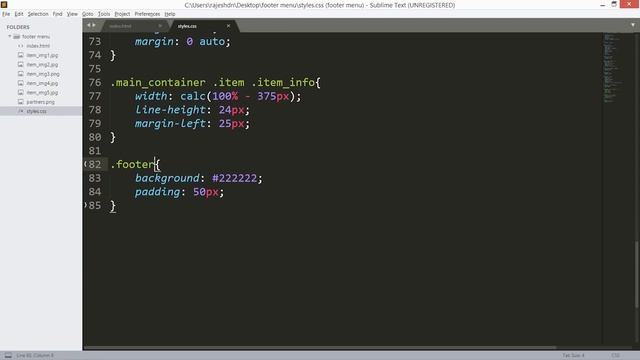640x360 pixels.
Task: Open item_img2.jpg in the sidebar
Action: pyautogui.click(x=42, y=64)
